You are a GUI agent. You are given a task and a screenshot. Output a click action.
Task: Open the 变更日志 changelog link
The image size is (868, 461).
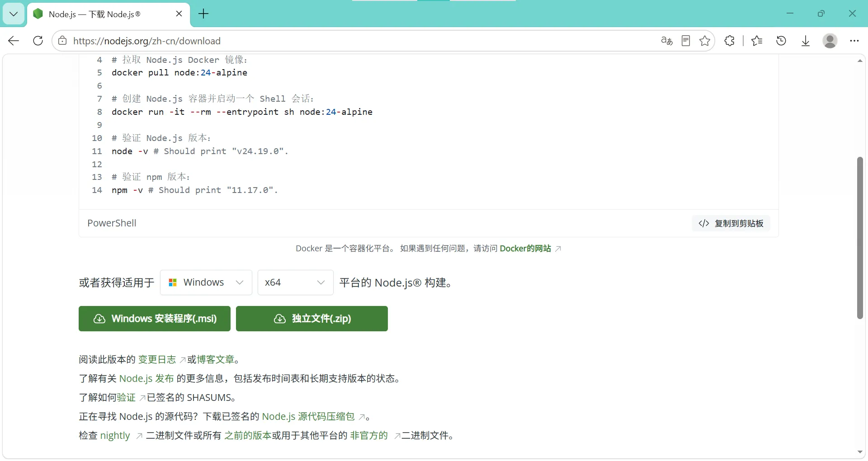coord(157,359)
